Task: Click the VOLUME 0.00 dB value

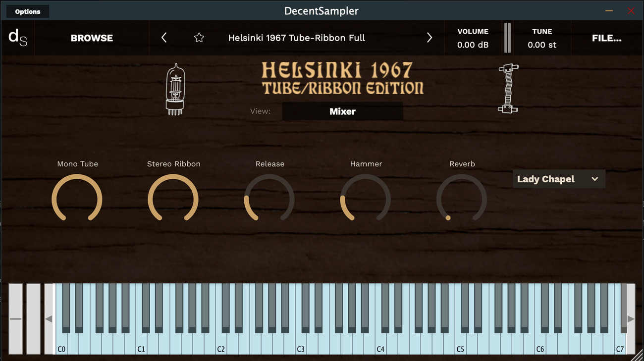Action: 473,45
